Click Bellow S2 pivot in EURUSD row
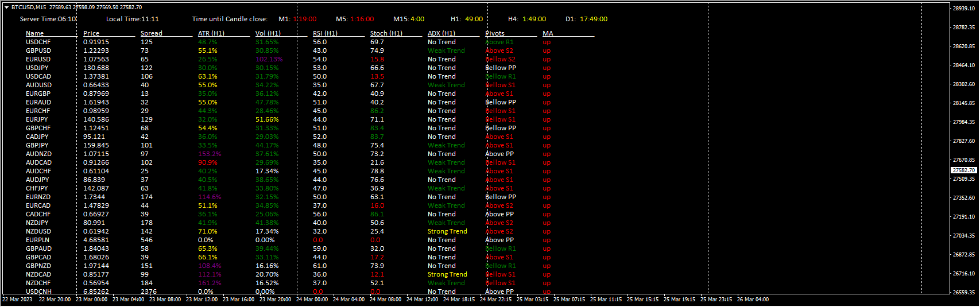Image resolution: width=980 pixels, height=307 pixels. coord(501,59)
